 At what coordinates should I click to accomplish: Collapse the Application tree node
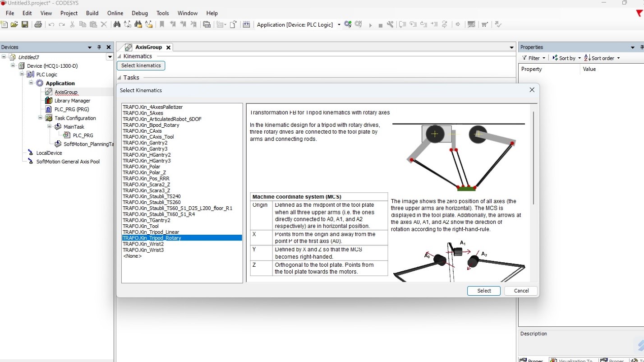pyautogui.click(x=31, y=83)
